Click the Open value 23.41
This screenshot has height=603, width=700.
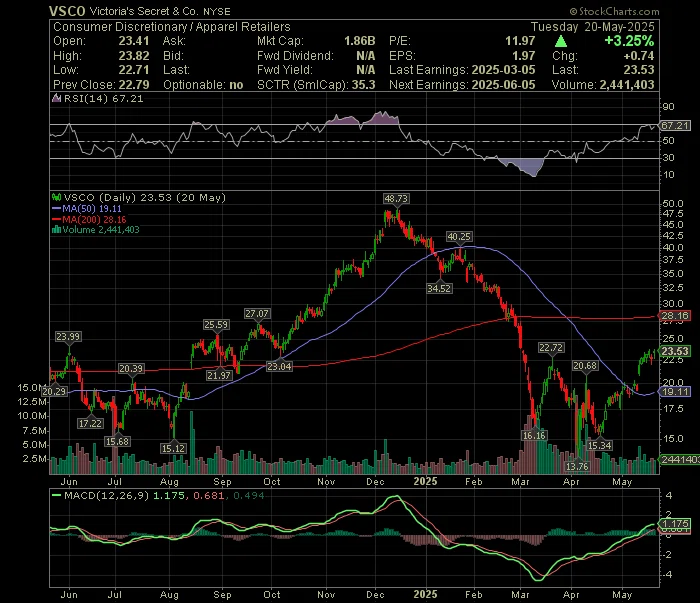click(x=133, y=41)
